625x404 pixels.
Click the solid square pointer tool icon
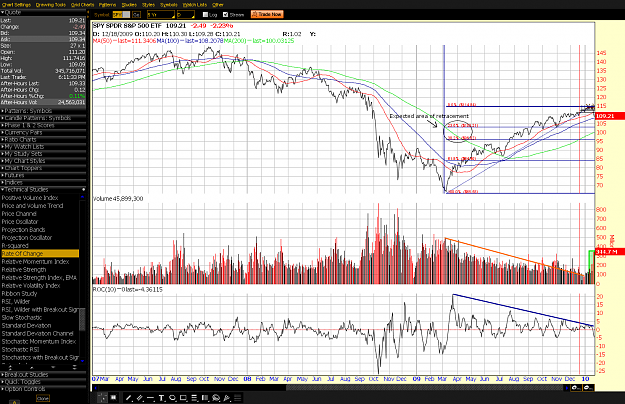click(113, 398)
